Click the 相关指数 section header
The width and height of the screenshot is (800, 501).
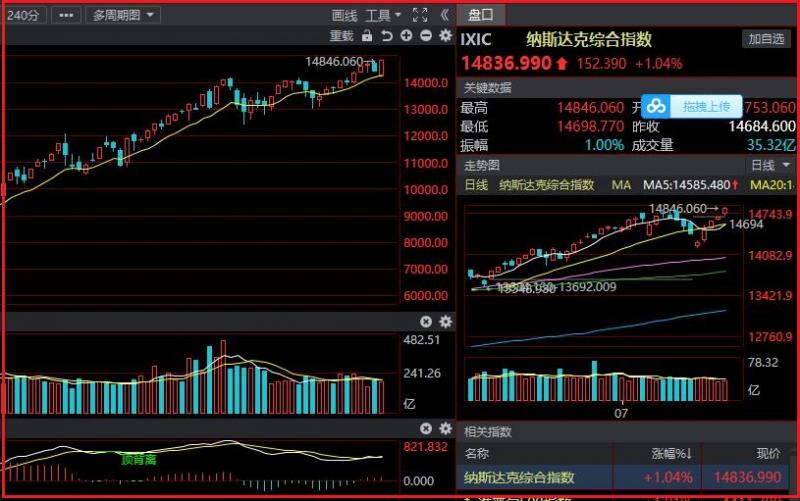tap(488, 432)
